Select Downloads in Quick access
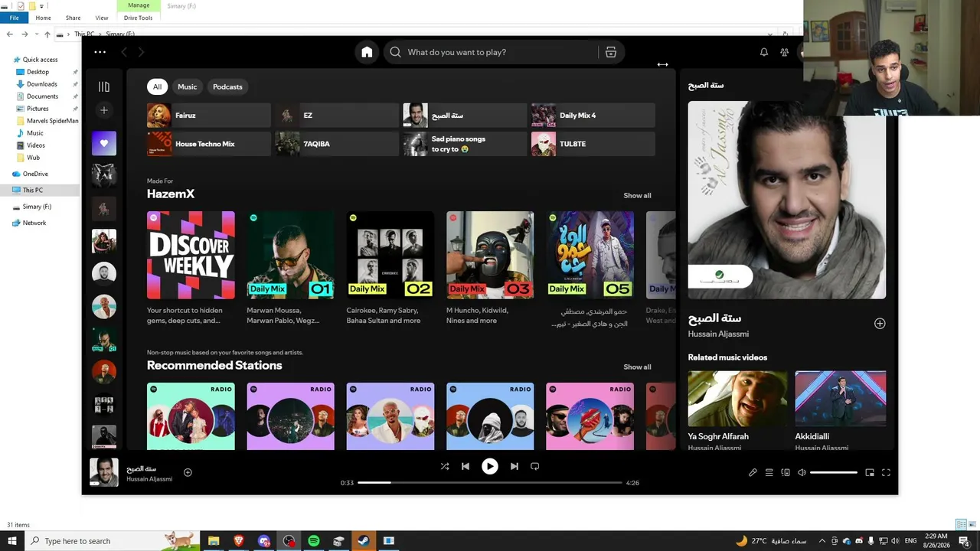This screenshot has height=551, width=980. [41, 84]
